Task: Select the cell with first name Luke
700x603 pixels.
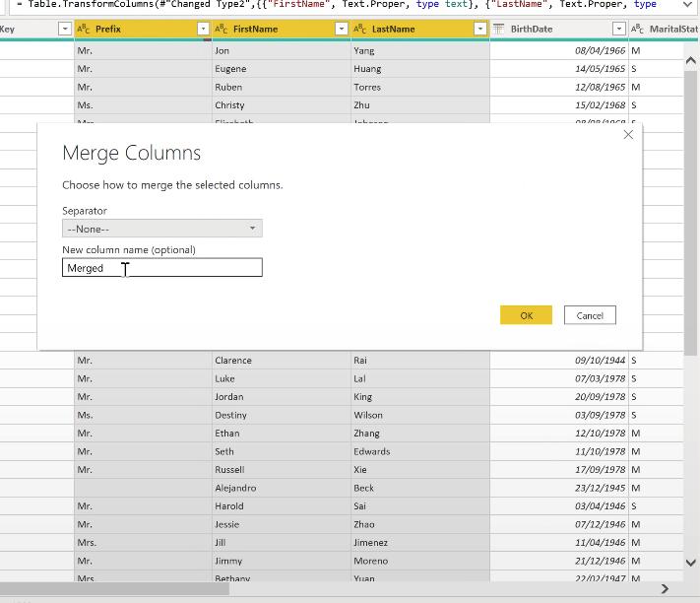Action: pyautogui.click(x=282, y=378)
